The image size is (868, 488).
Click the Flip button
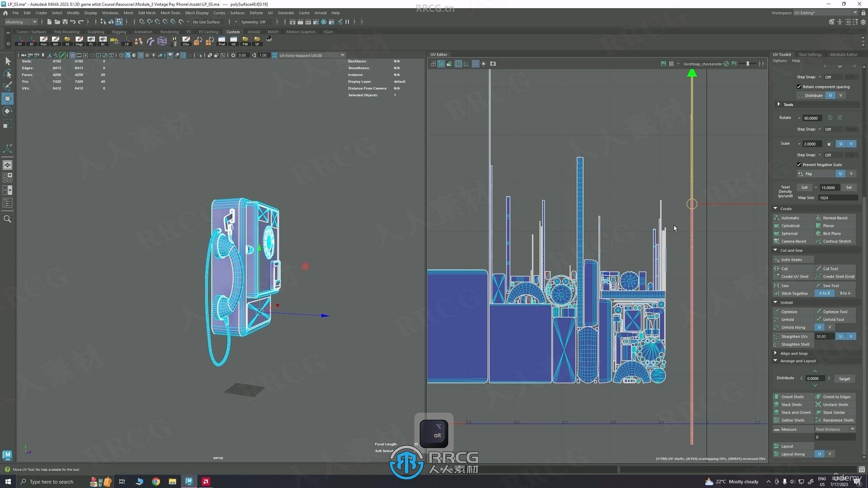coord(816,174)
